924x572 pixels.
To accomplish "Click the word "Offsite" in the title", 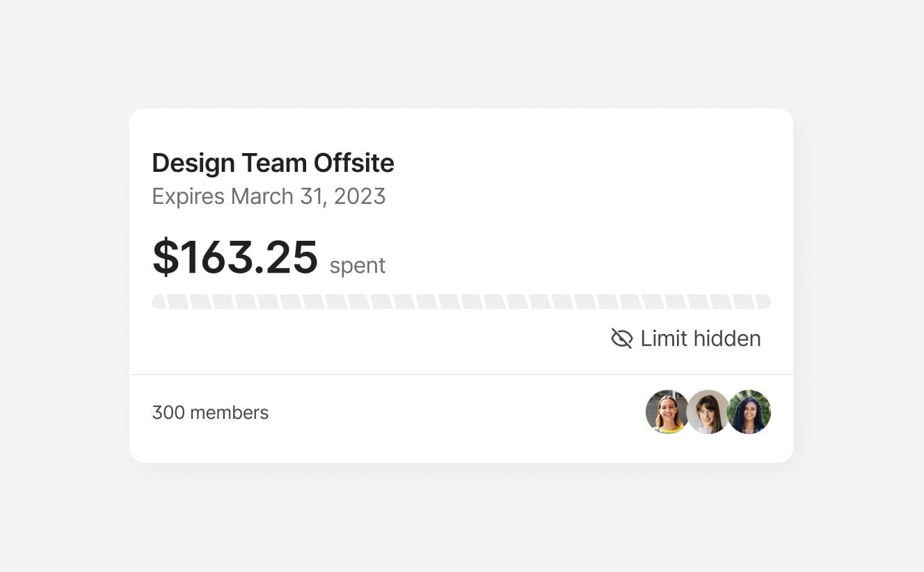I will [353, 164].
